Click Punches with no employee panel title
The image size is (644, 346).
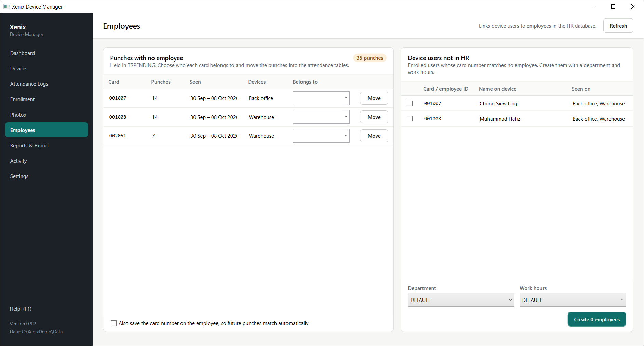click(147, 58)
